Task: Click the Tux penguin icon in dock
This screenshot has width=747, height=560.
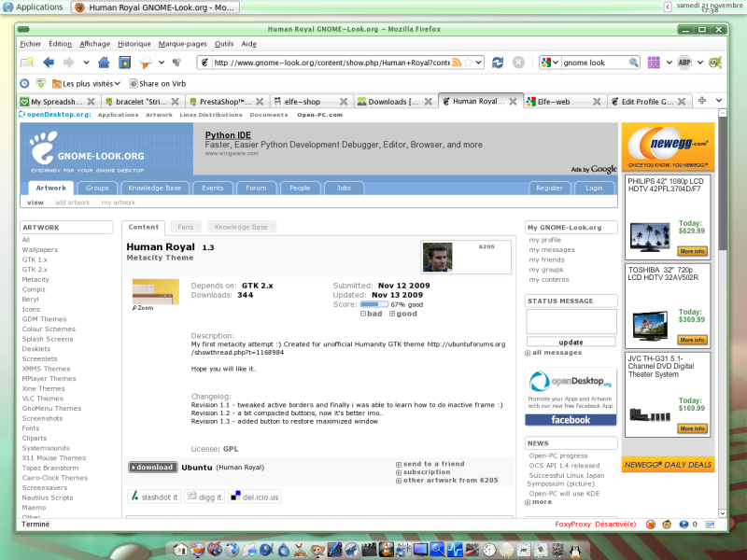Action: pyautogui.click(x=575, y=550)
